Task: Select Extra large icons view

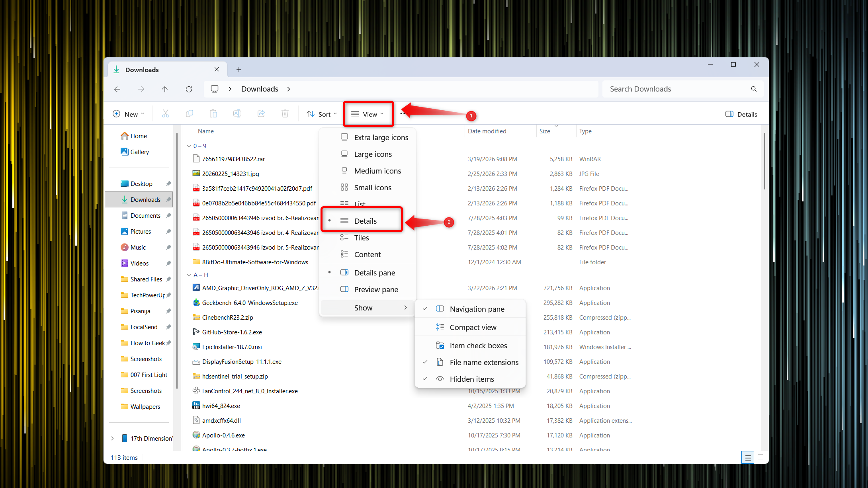Action: tap(368, 137)
